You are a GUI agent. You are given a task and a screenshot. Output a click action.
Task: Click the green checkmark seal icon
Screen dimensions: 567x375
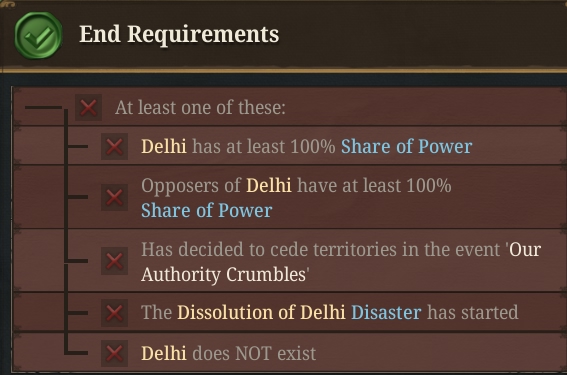pyautogui.click(x=38, y=35)
